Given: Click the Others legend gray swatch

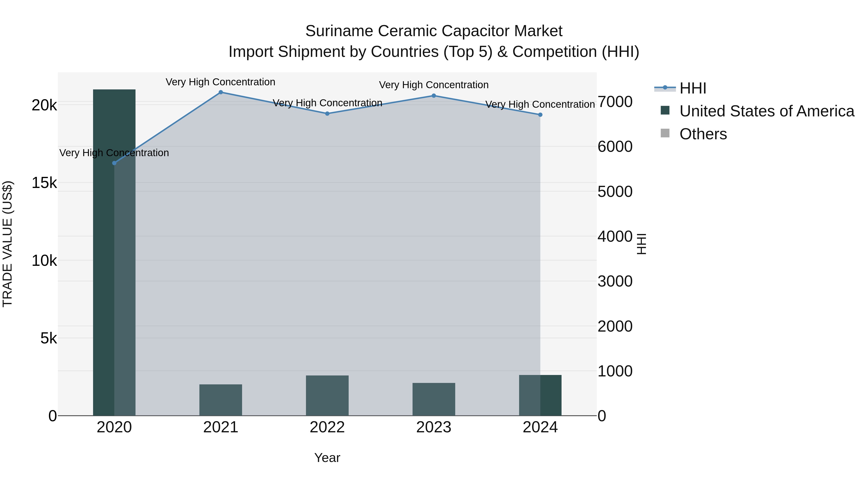Looking at the screenshot, I should [x=665, y=133].
